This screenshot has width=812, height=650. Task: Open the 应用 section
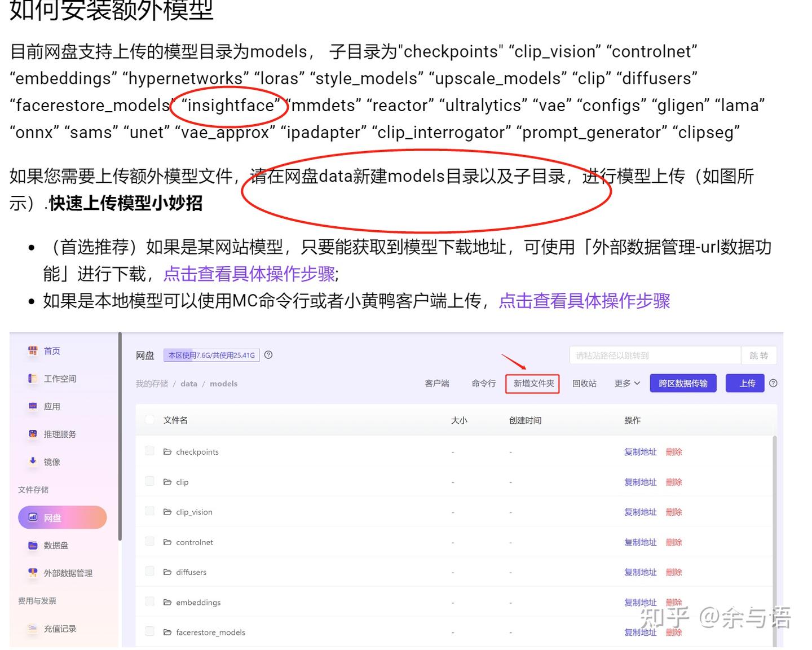tap(52, 406)
